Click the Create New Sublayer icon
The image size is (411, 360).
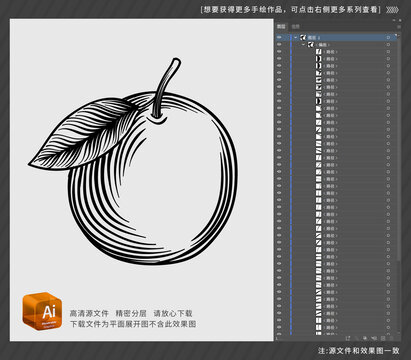(x=374, y=338)
